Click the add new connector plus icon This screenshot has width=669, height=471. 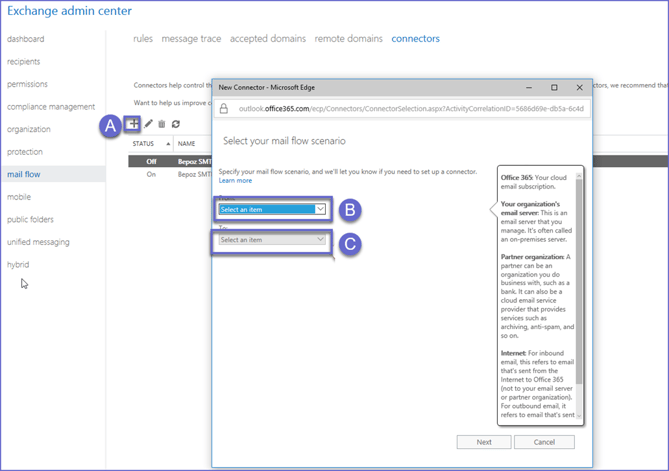coord(133,124)
